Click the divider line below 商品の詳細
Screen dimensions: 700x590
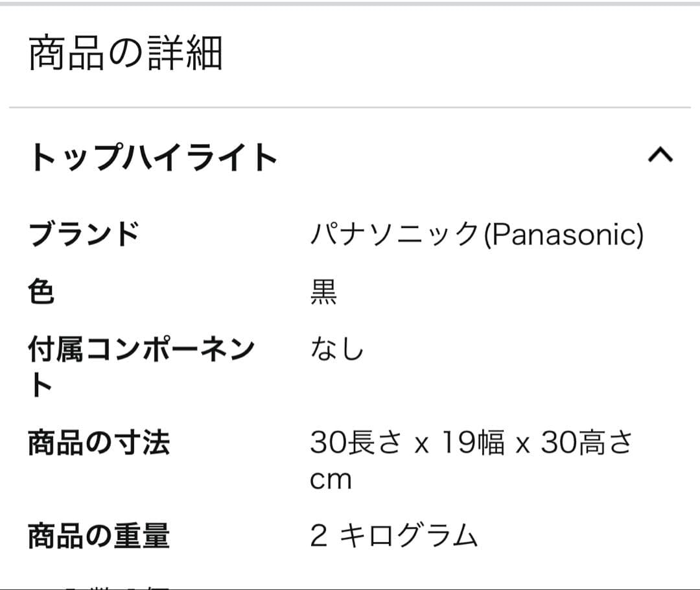(350, 108)
